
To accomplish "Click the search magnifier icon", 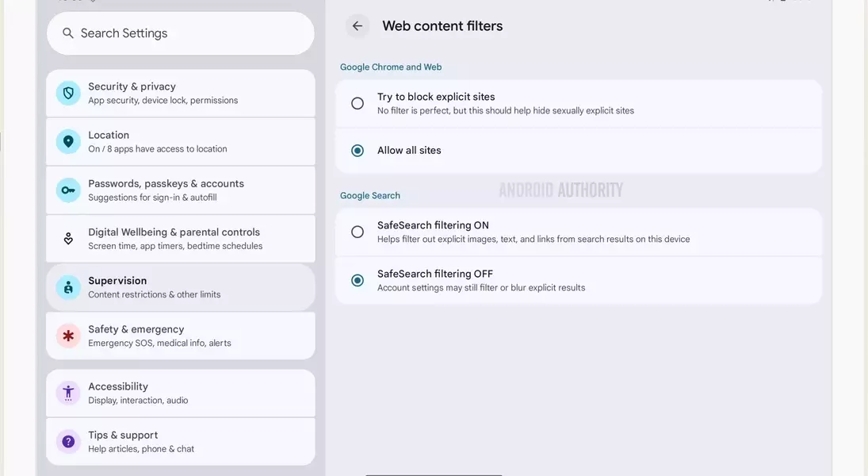I will point(67,33).
